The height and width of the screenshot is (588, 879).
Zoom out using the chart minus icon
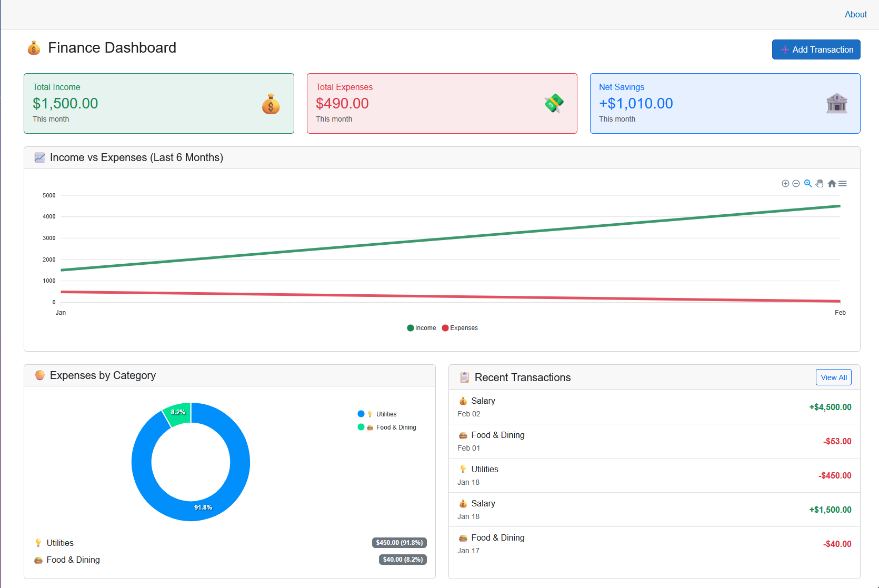[796, 183]
